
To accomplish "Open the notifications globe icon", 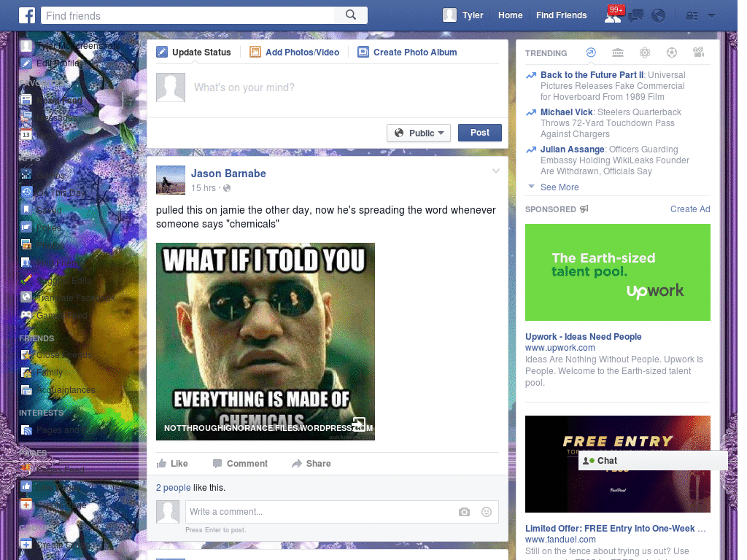I will pyautogui.click(x=659, y=16).
